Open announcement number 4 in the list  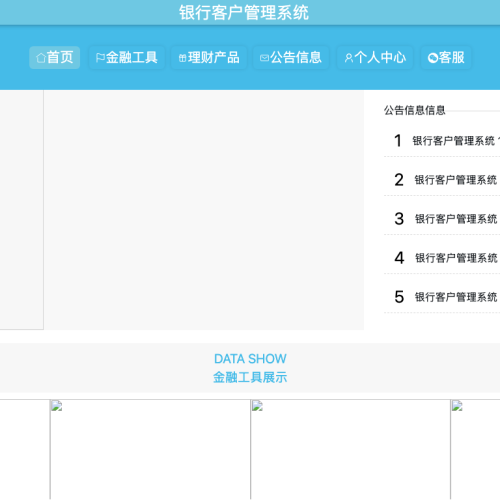click(442, 258)
